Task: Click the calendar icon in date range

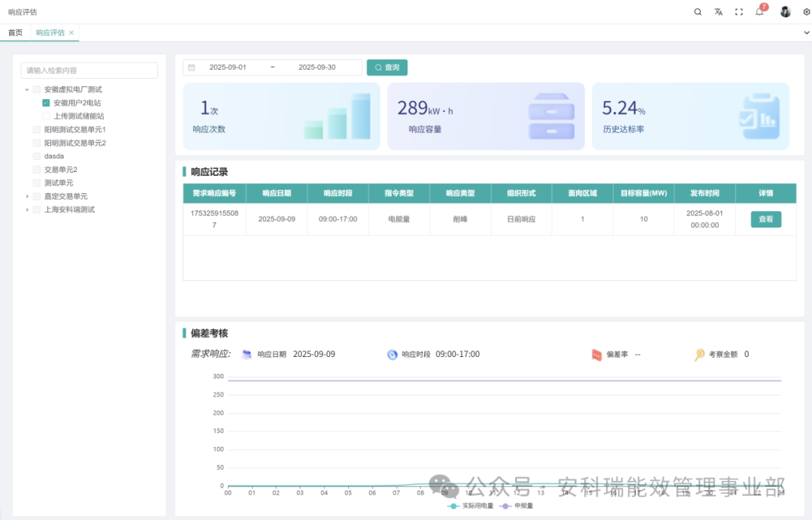Action: click(x=192, y=68)
